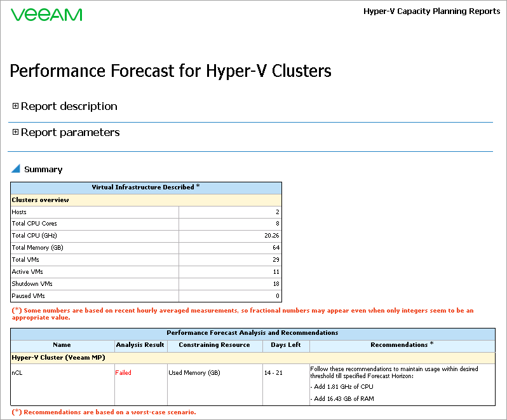Select the Total CPU Cores label
The width and height of the screenshot is (507, 420).
pyautogui.click(x=34, y=224)
